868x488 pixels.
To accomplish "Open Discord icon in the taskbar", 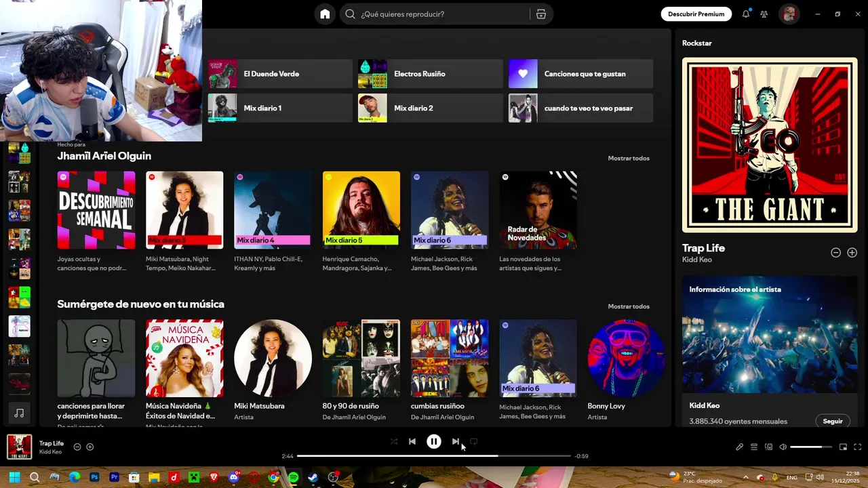I will (x=234, y=477).
